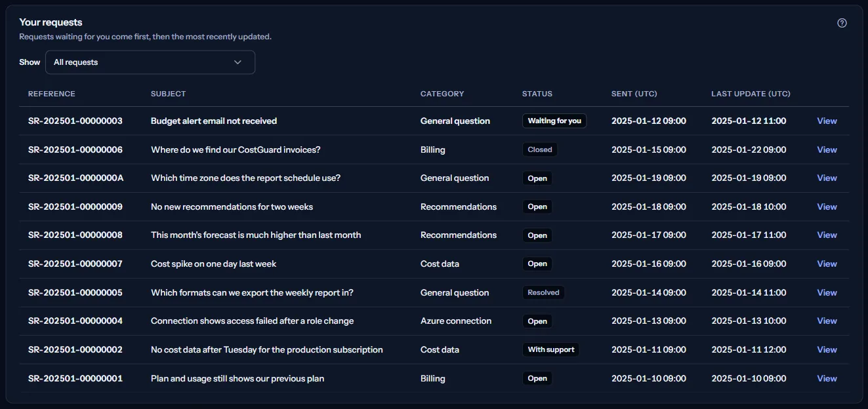
Task: Click the help question mark icon
Action: coord(842,23)
